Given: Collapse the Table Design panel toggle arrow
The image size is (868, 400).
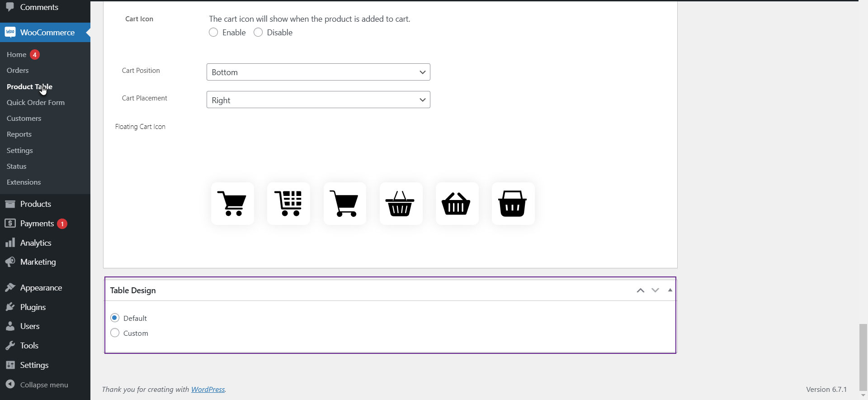Looking at the screenshot, I should 670,290.
